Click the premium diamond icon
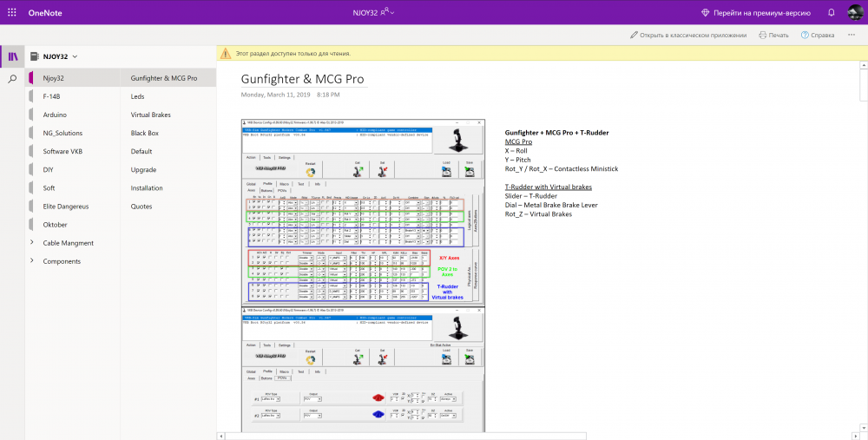The width and height of the screenshot is (868, 440). 705,13
